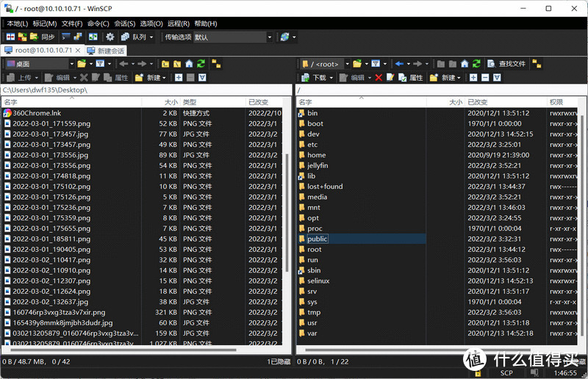Open the 会话(S) menu
This screenshot has height=379, width=588.
coord(124,24)
